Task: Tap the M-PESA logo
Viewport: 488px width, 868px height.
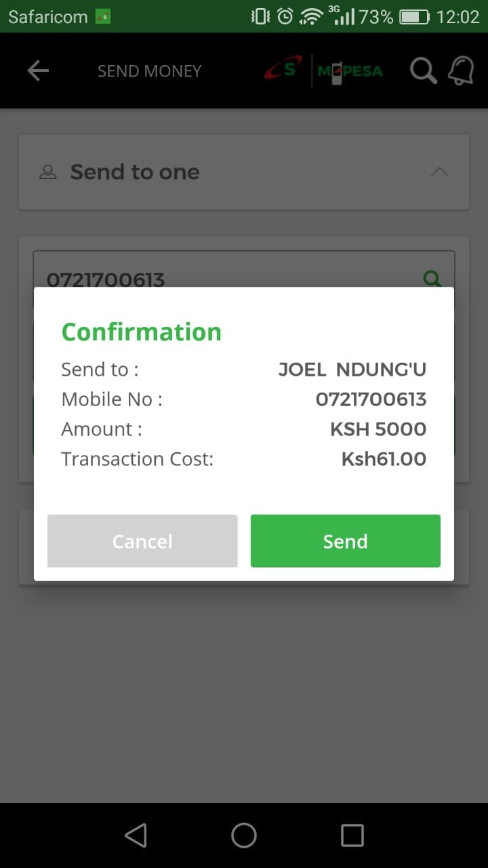Action: pyautogui.click(x=350, y=71)
